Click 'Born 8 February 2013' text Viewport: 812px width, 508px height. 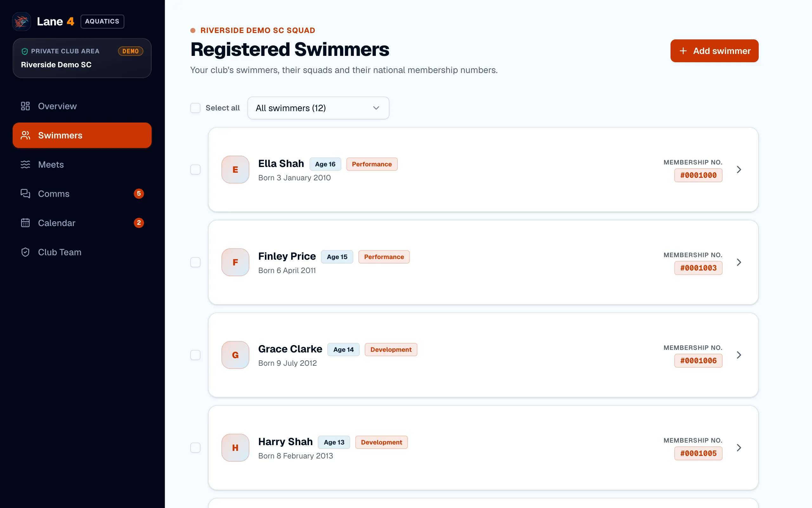[295, 456]
